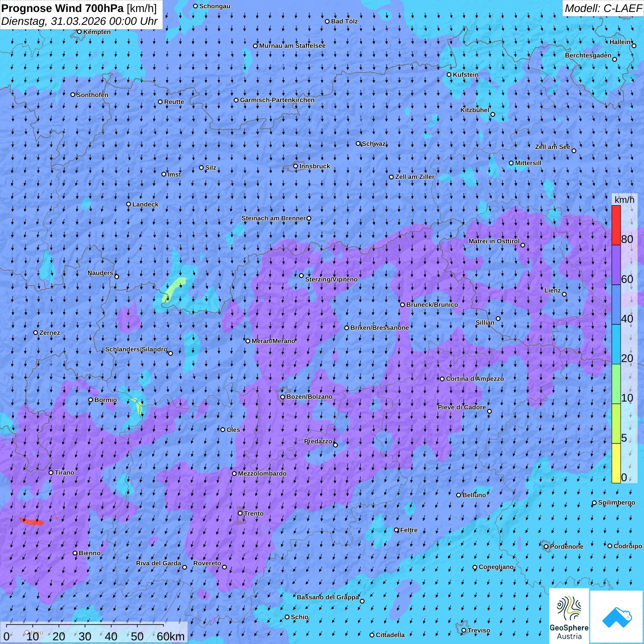Click the Brixen/Bressanone label
The image size is (644, 644).
379,328
